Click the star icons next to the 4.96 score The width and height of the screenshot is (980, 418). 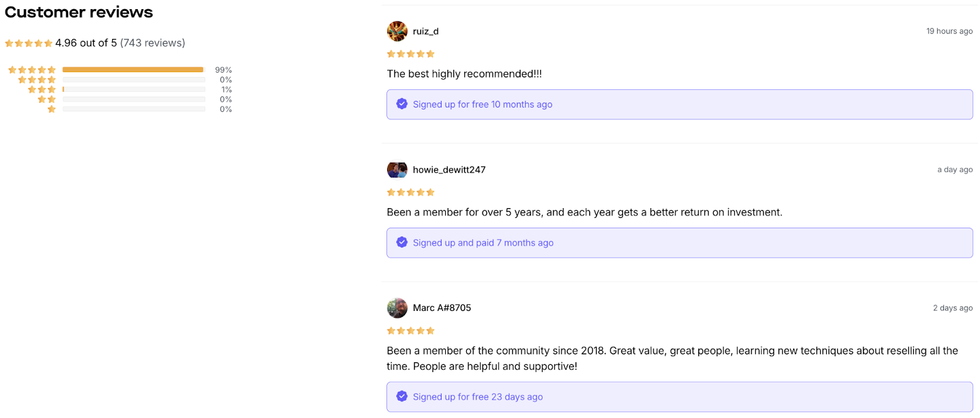tap(28, 43)
